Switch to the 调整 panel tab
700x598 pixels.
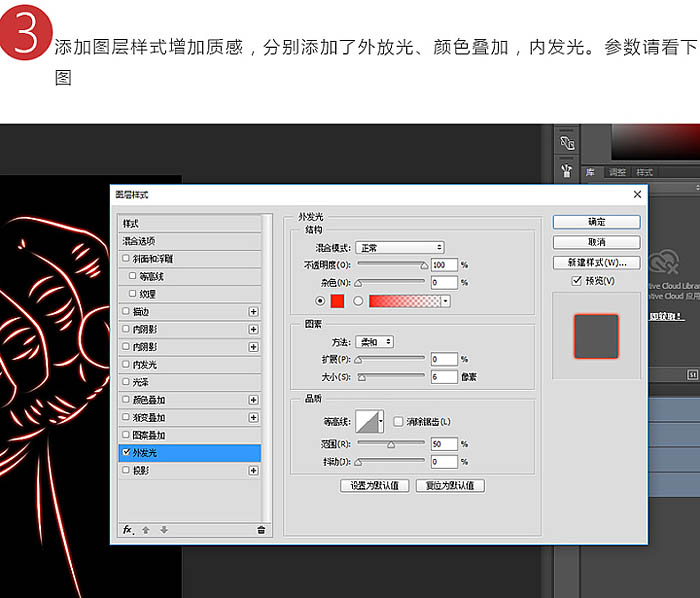(x=618, y=172)
